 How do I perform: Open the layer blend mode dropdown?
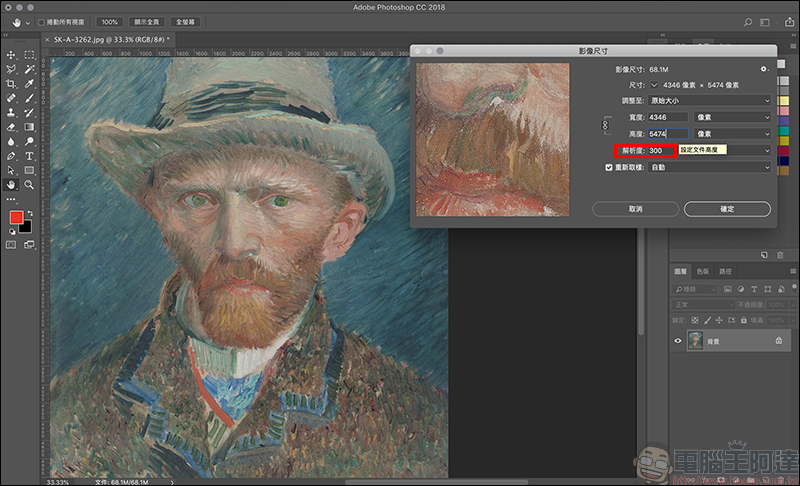click(x=703, y=304)
